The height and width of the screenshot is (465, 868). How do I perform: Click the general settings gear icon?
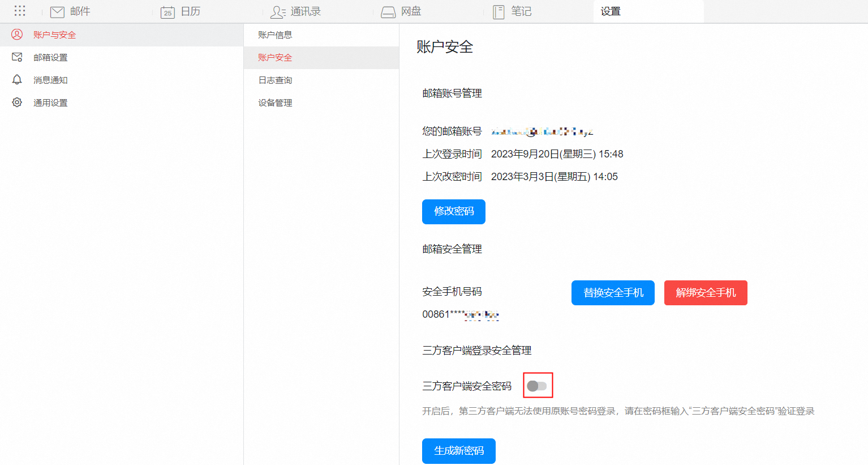point(17,103)
